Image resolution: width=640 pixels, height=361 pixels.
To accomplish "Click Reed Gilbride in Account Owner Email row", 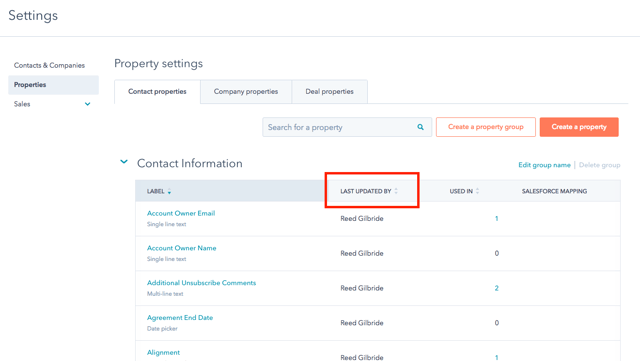I will click(x=362, y=218).
